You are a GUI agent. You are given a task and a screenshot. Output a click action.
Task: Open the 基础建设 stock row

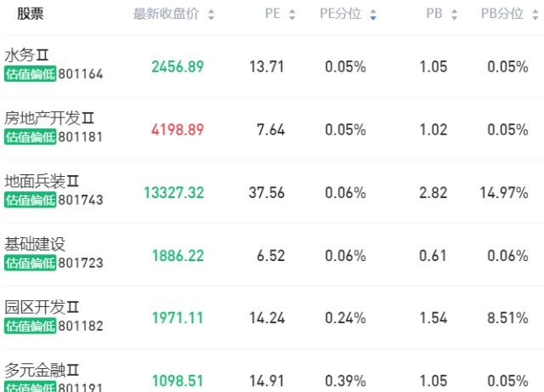[x=272, y=255]
